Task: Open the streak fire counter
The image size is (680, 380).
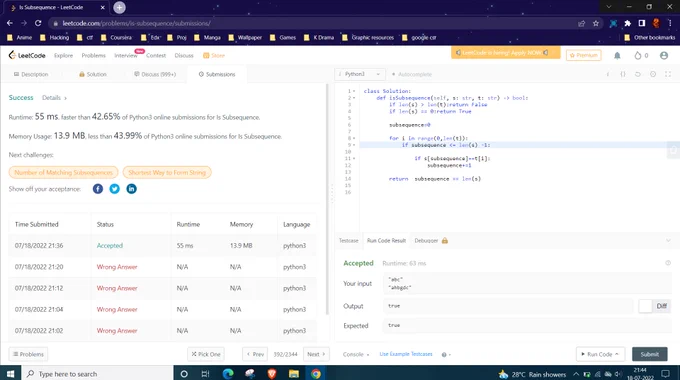Action: click(641, 56)
